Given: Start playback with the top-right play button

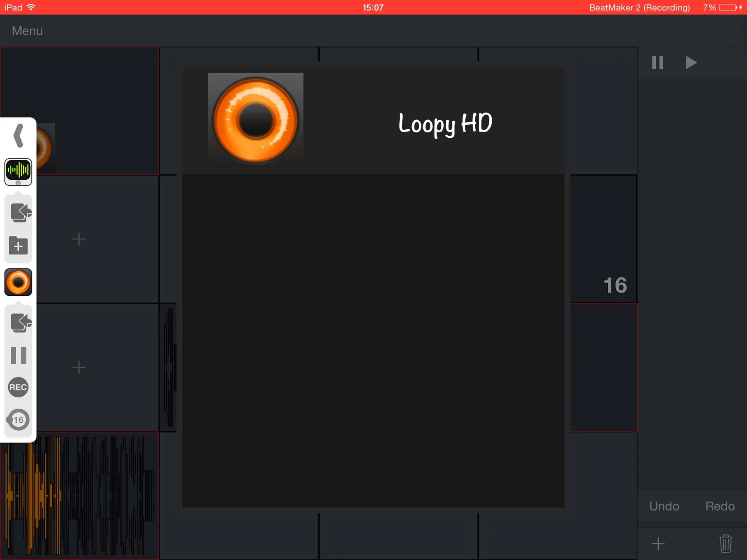Looking at the screenshot, I should pos(691,63).
